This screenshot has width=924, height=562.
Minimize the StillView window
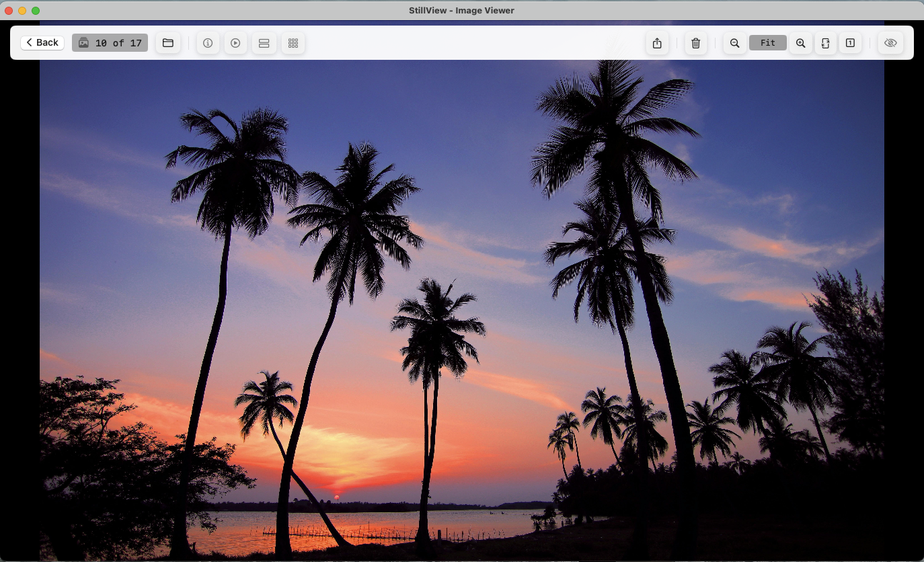tap(22, 11)
